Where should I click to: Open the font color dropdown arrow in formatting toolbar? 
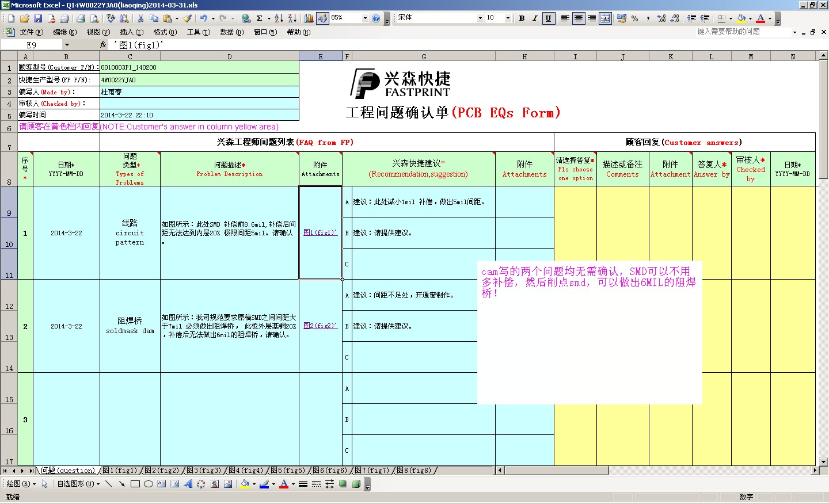[770, 18]
